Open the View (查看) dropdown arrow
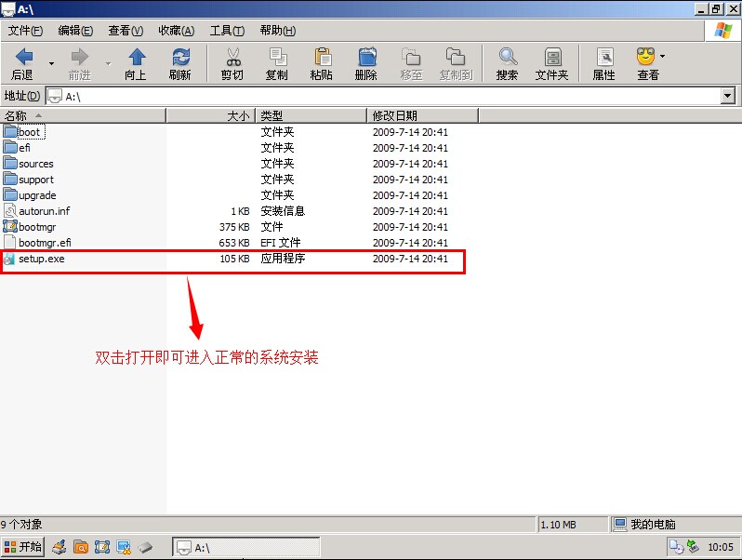This screenshot has height=560, width=742. [x=662, y=56]
